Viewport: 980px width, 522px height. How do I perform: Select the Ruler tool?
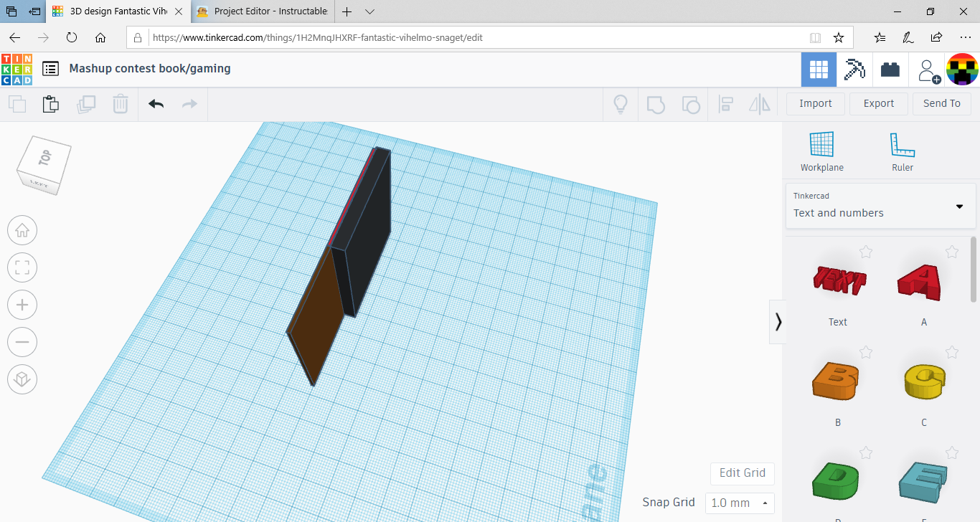click(x=902, y=152)
